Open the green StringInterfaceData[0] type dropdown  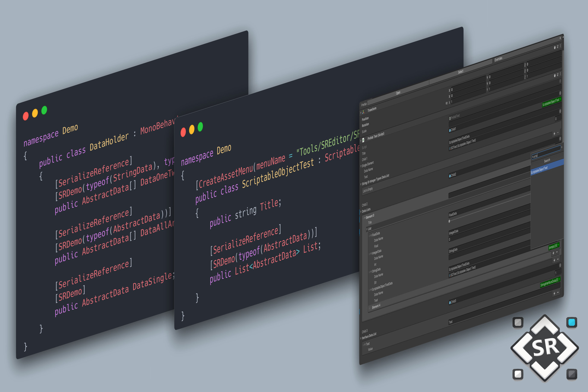[x=550, y=283]
